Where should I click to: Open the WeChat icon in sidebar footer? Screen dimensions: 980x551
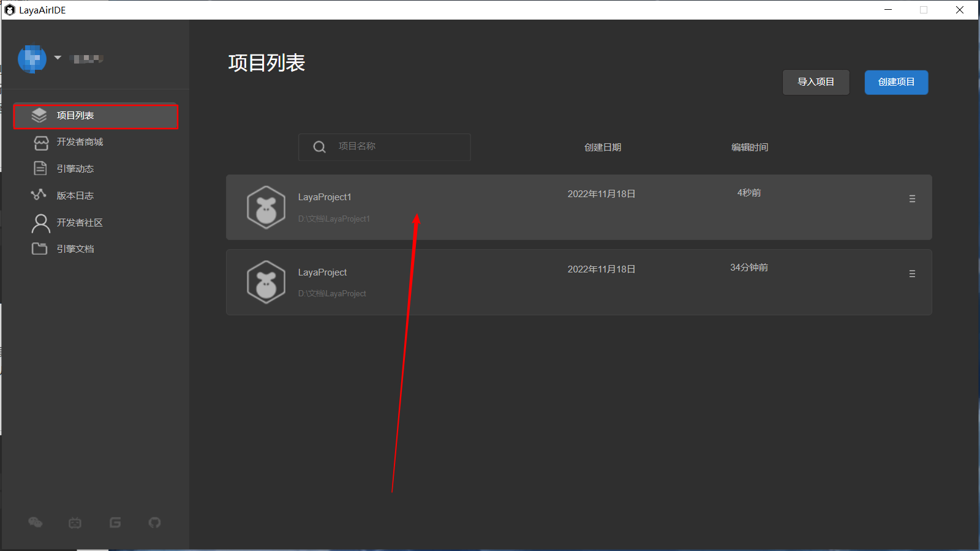pyautogui.click(x=36, y=522)
